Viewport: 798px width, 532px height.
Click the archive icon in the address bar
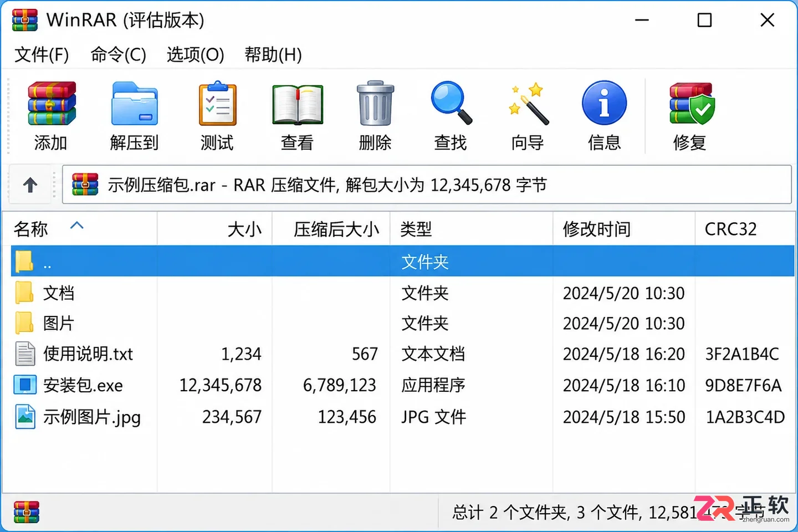pyautogui.click(x=85, y=185)
